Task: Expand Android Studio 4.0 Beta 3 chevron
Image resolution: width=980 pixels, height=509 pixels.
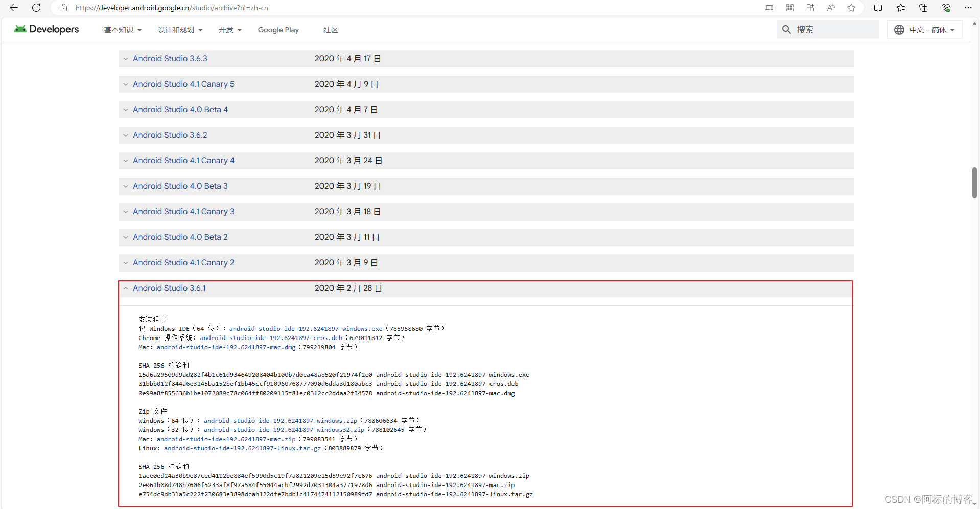Action: coord(126,186)
